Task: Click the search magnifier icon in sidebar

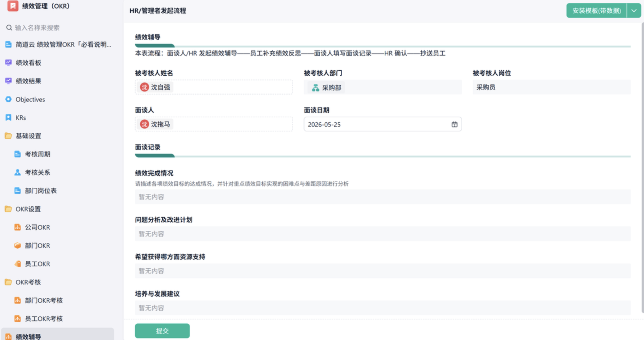Action: pos(9,28)
